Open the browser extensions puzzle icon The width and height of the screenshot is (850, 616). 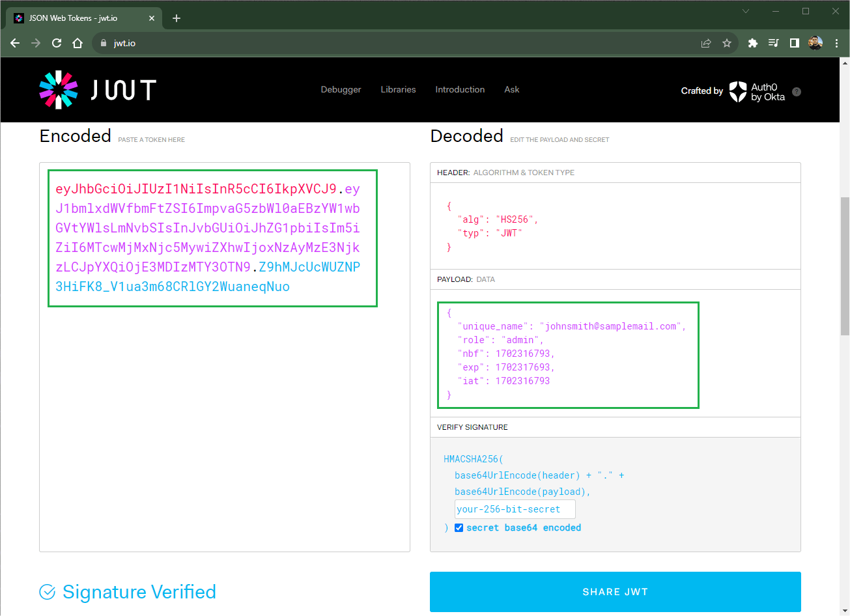[753, 43]
